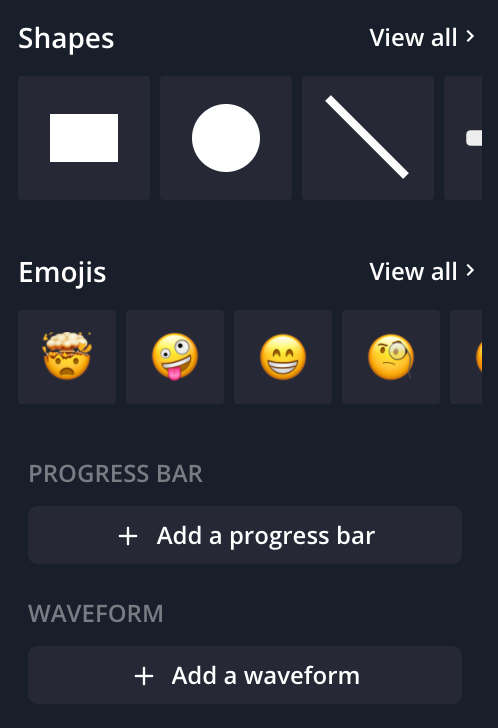Select the partially visible rounded rectangle shape
The image size is (498, 728).
click(x=463, y=138)
